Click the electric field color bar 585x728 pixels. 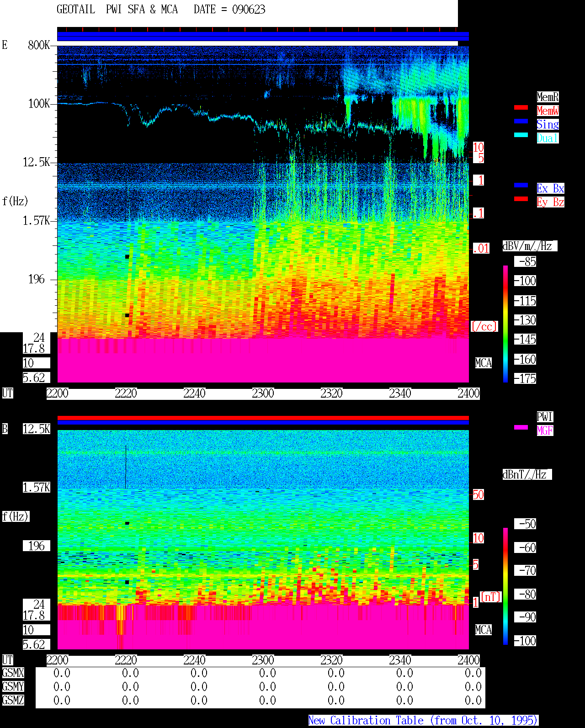click(505, 324)
